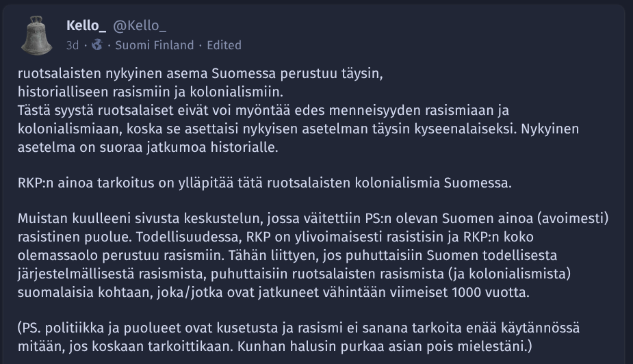Open the bell avatar of Kello_

tap(37, 36)
